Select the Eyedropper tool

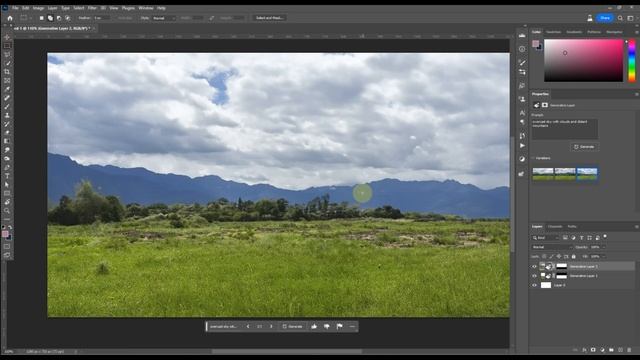(x=7, y=89)
